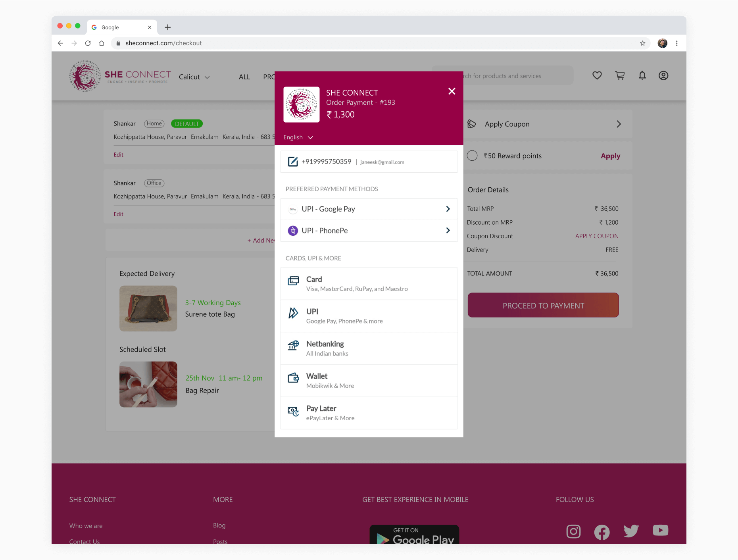Select the Wallet payment icon

pos(293,378)
